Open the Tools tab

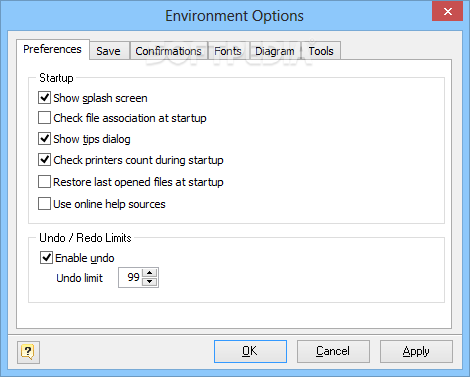click(x=321, y=51)
